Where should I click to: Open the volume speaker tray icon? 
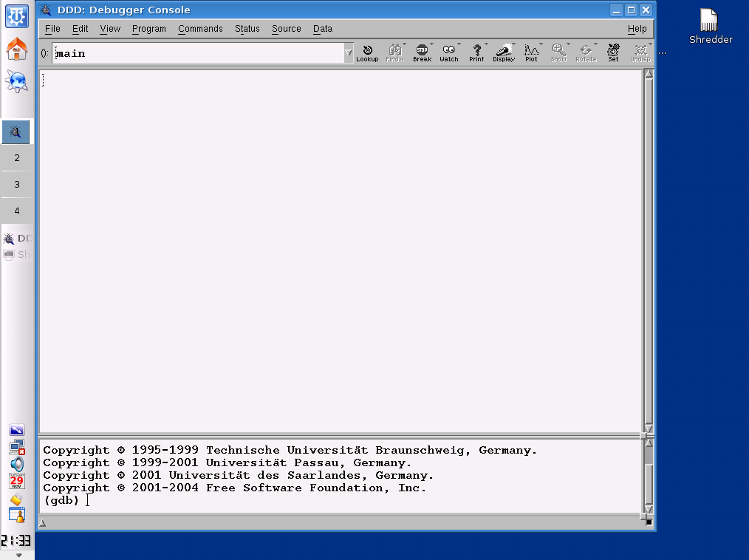(17, 463)
